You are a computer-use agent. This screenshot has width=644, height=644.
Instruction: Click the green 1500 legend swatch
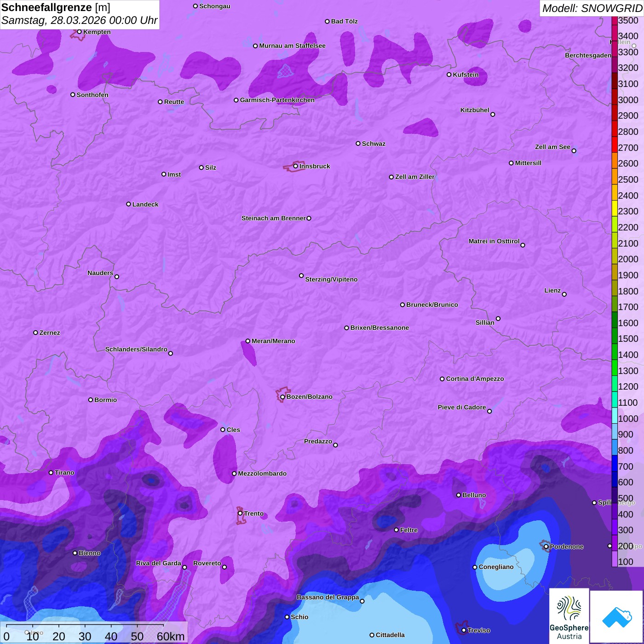point(615,336)
